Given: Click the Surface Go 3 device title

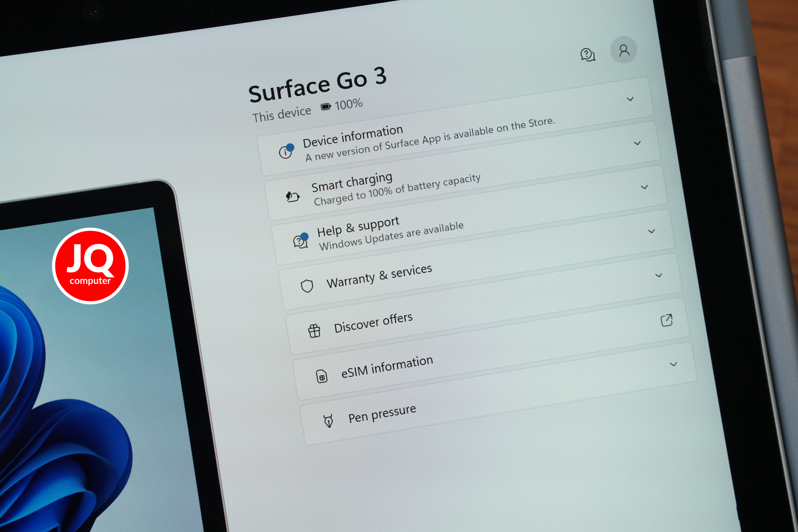Looking at the screenshot, I should click(318, 84).
